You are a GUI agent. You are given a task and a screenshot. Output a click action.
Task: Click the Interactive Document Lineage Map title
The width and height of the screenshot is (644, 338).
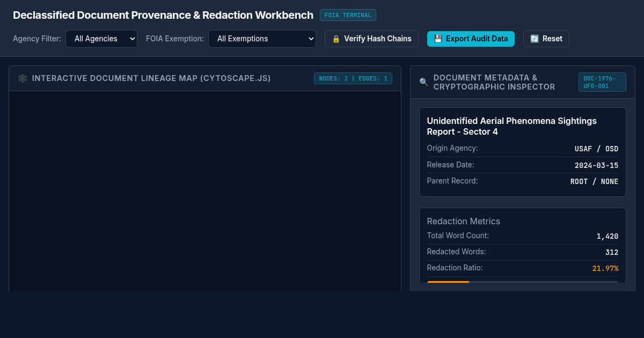coord(151,78)
